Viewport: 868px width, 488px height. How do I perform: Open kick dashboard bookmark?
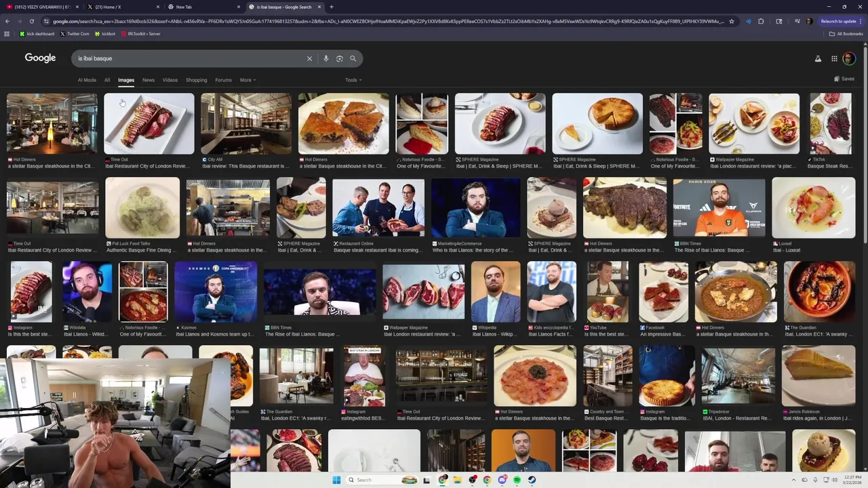click(37, 33)
